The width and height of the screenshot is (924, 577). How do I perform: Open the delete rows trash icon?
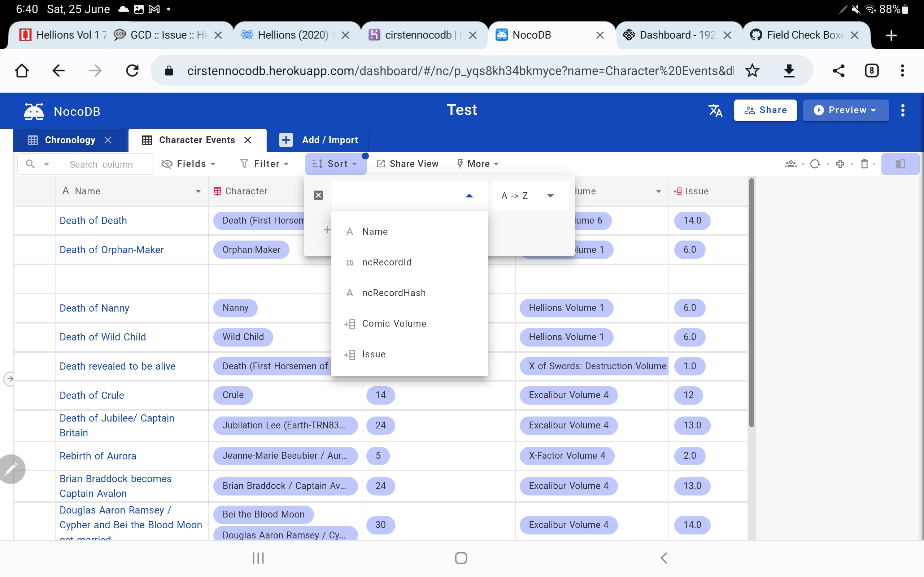[865, 164]
